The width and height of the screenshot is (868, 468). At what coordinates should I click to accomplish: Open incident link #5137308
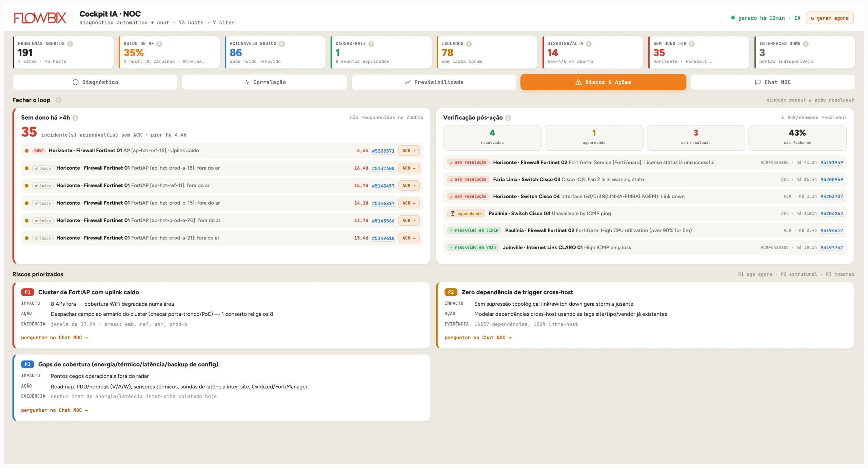tap(383, 168)
